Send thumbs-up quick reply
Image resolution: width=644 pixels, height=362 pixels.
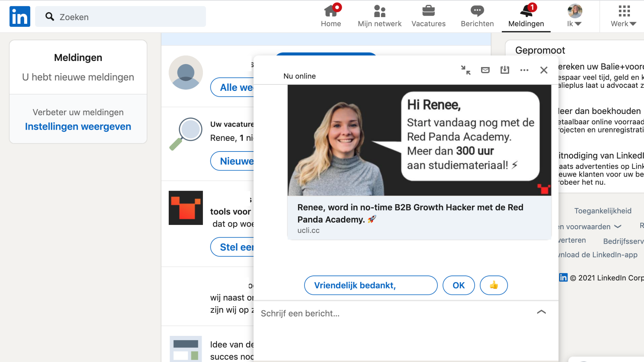pyautogui.click(x=494, y=285)
